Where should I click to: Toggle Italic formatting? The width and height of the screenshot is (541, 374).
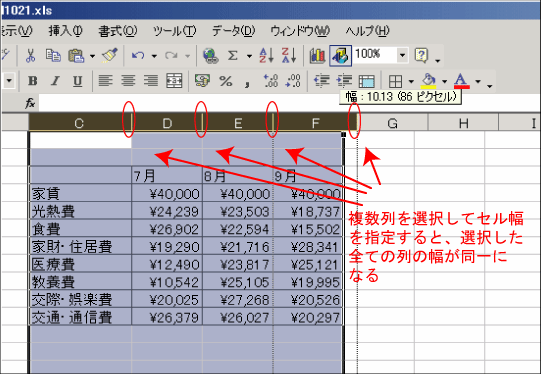pyautogui.click(x=55, y=81)
